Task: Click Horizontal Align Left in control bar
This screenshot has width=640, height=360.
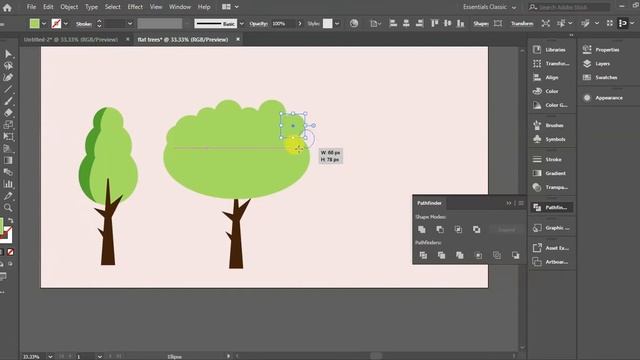Action: click(393, 23)
